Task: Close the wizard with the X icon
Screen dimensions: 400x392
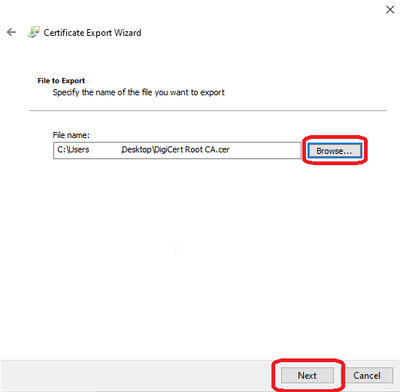Action: tap(390, 9)
